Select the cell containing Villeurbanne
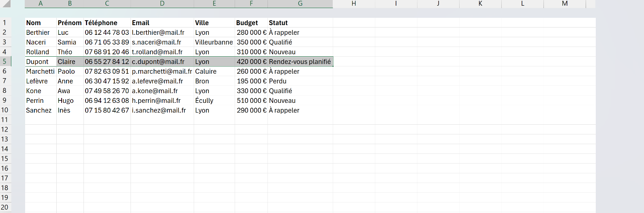The image size is (644, 213). (214, 42)
